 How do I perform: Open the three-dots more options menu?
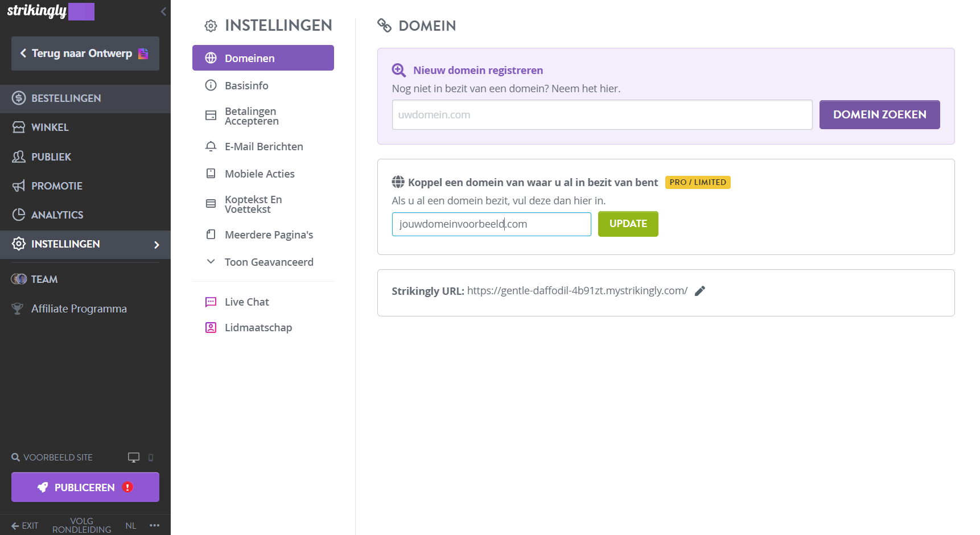coord(154,525)
